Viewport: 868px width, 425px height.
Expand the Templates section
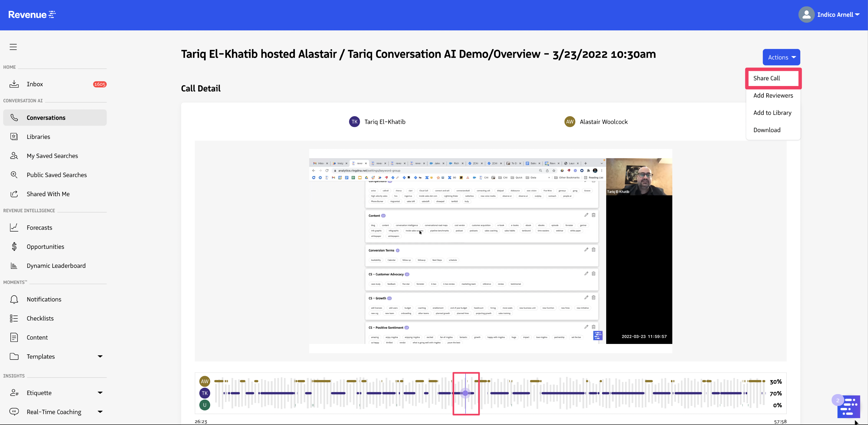100,356
